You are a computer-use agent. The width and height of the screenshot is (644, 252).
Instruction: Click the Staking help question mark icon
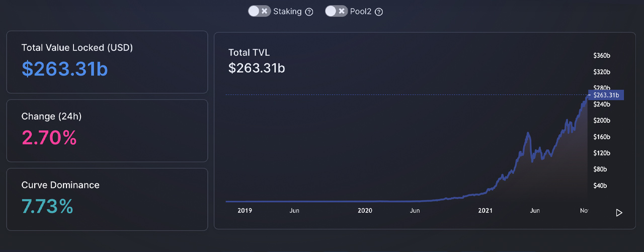tap(309, 12)
